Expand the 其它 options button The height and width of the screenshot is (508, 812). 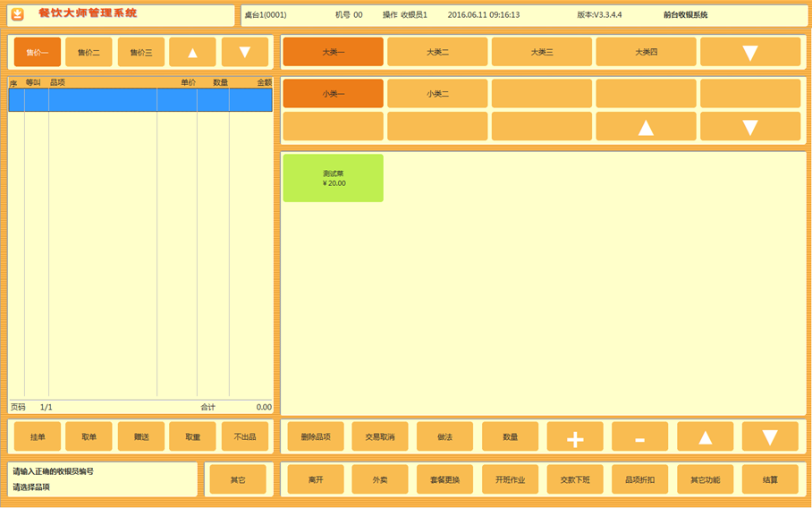237,479
